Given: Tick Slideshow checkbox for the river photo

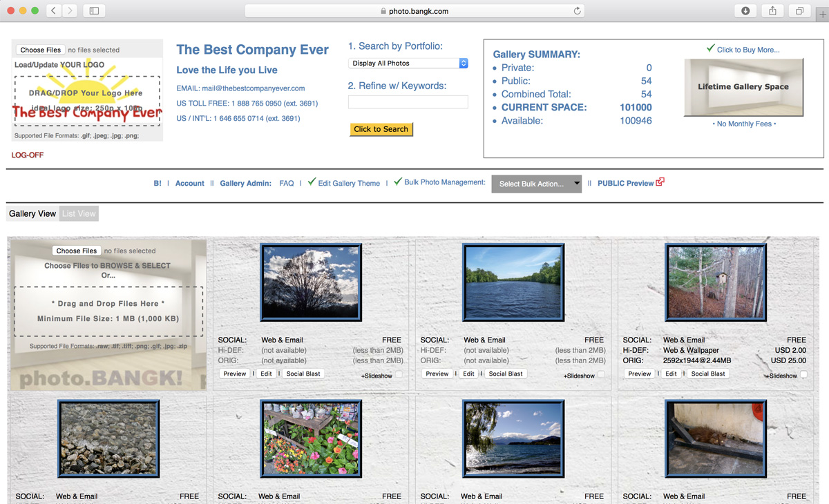Looking at the screenshot, I should tap(601, 375).
